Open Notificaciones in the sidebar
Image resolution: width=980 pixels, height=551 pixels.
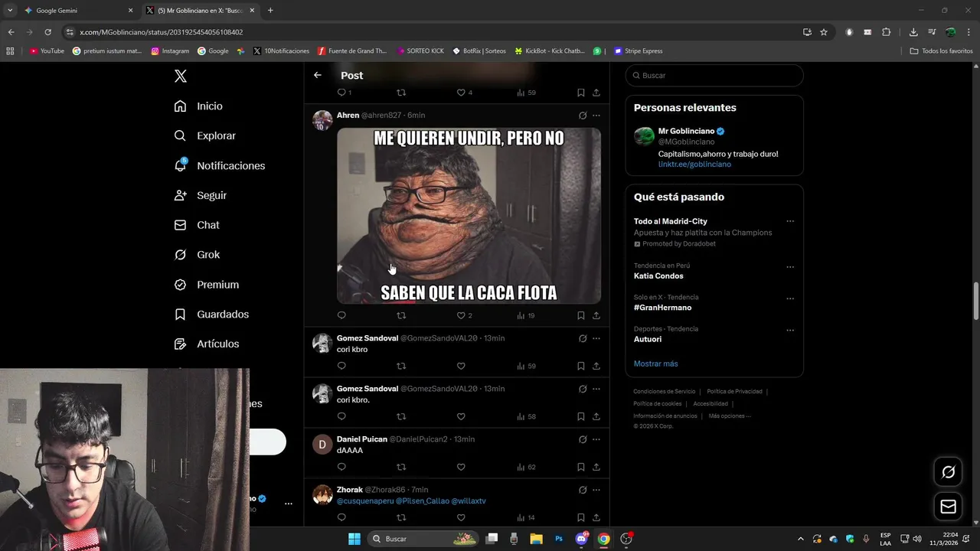pos(219,165)
